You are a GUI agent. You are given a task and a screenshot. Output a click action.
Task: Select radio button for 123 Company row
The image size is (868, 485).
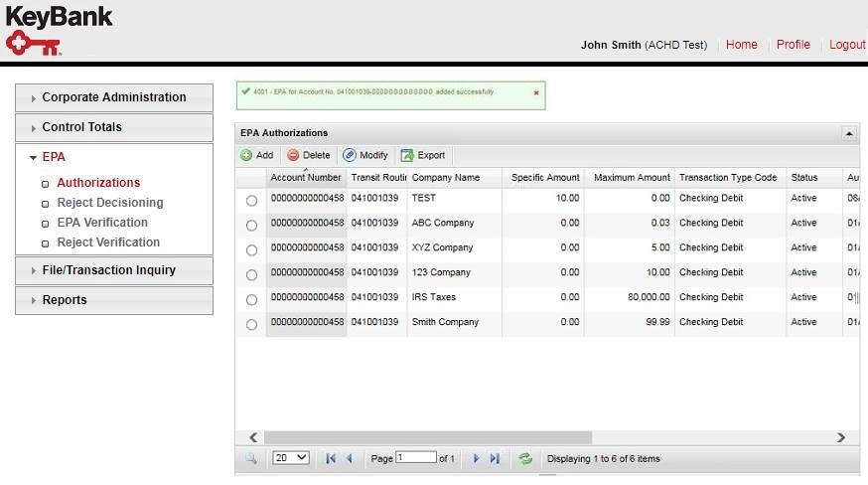tap(251, 275)
